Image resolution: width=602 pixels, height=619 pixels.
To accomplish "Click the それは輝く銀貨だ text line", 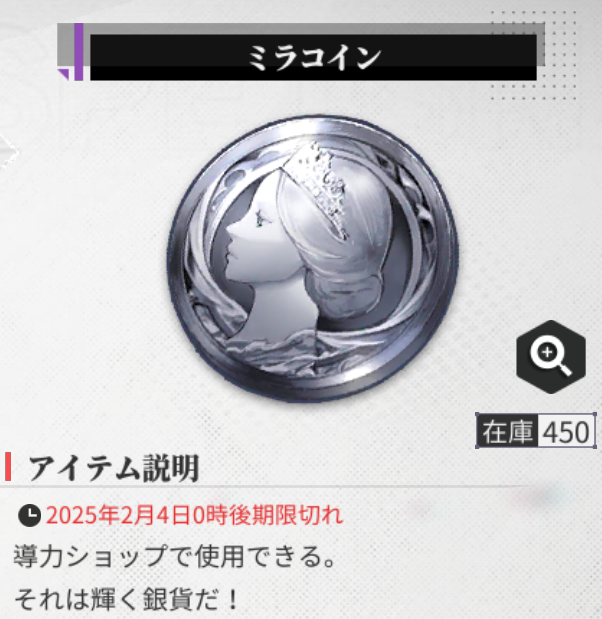I will click(x=126, y=599).
